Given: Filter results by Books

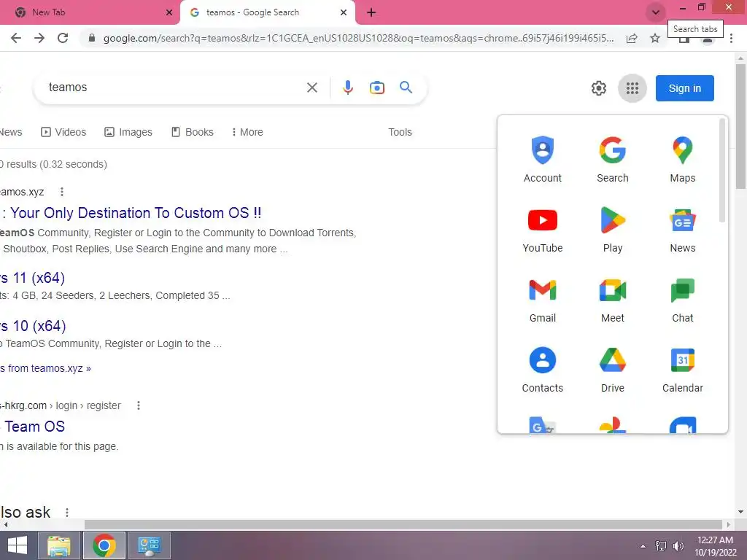Looking at the screenshot, I should [193, 132].
